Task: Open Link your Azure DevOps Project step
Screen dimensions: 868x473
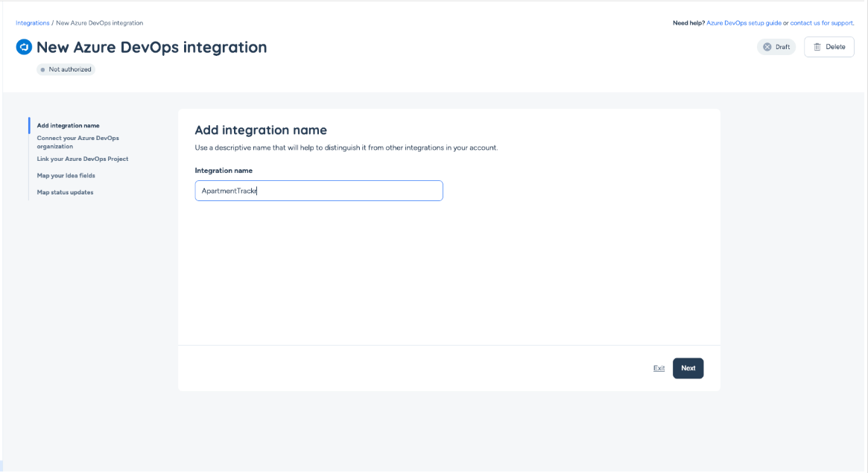Action: pyautogui.click(x=83, y=159)
